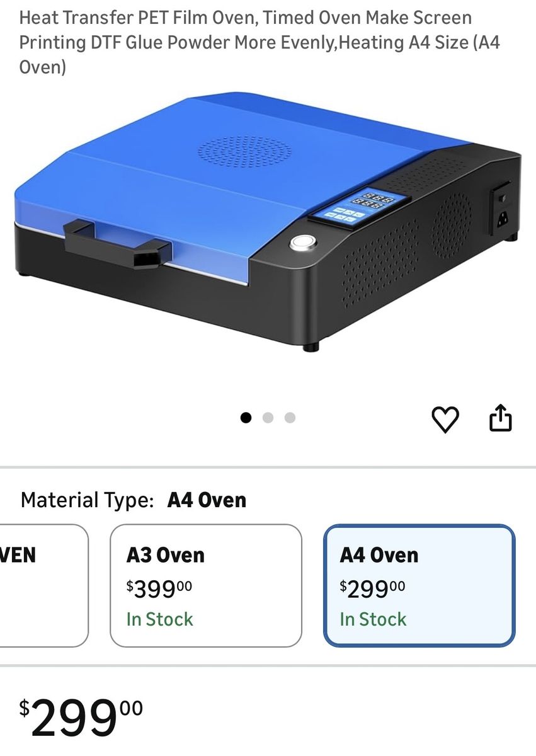Open the blue PET film oven product image
This screenshot has height=756, width=536.
[268, 220]
